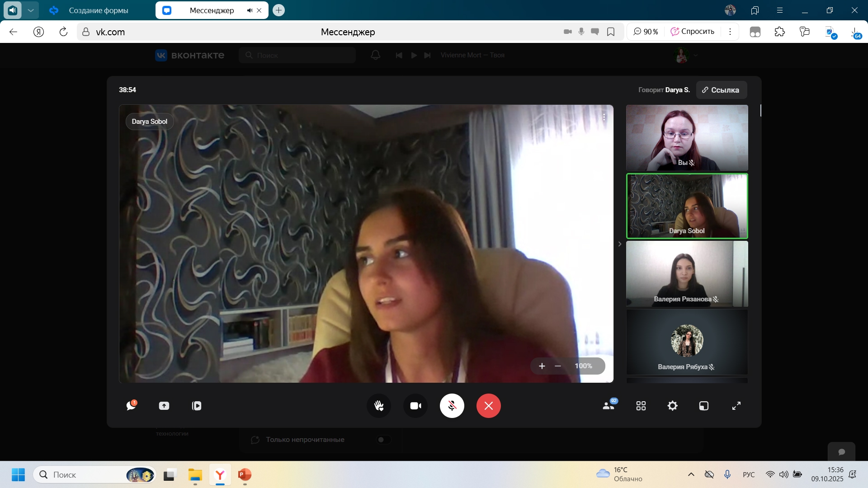Copy call link via Ссылка button
Image resolution: width=868 pixels, height=488 pixels.
click(x=721, y=90)
